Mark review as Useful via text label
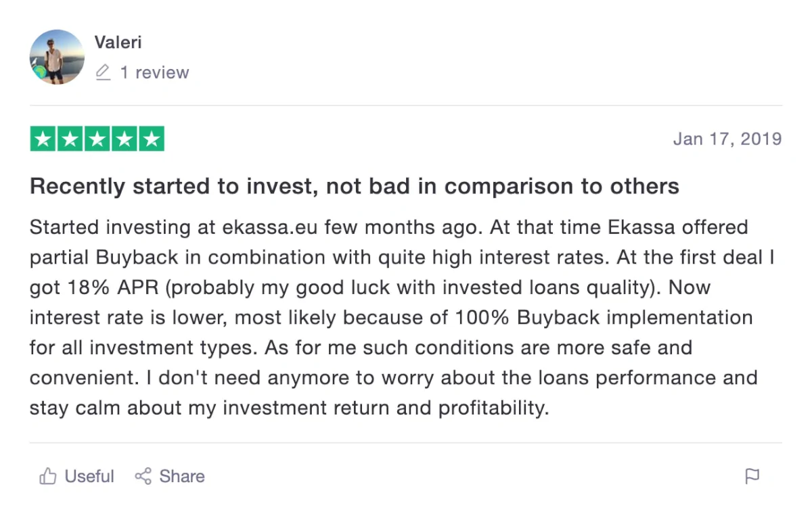Viewport: 812px width, 518px height. tap(89, 476)
